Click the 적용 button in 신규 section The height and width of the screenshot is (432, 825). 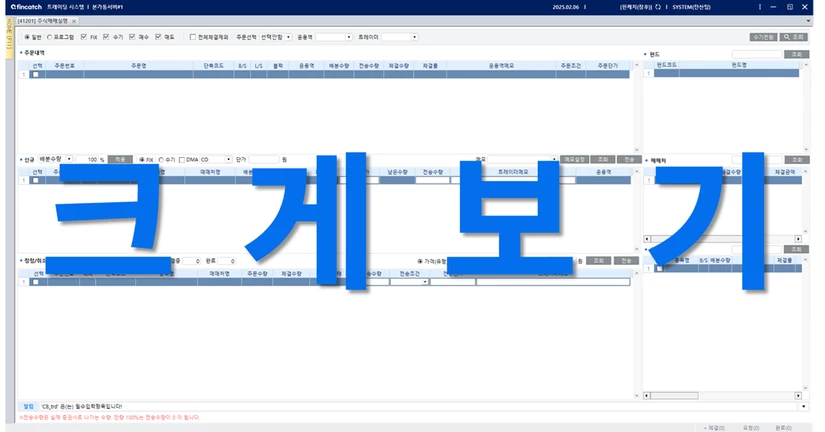click(120, 159)
